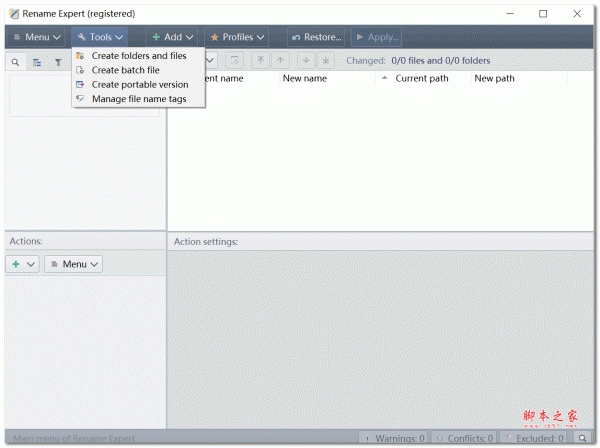This screenshot has height=448, width=600.
Task: Maximize the Rename Expert window
Action: pyautogui.click(x=543, y=14)
